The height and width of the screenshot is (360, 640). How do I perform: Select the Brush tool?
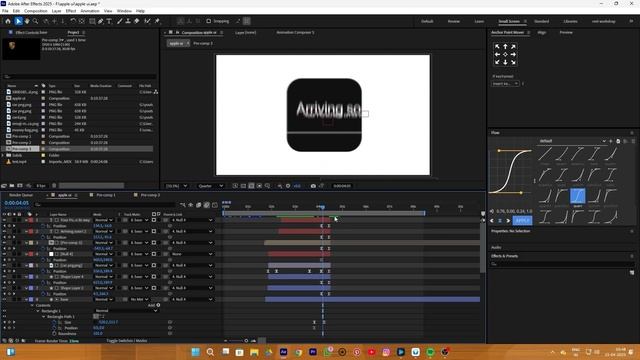coord(120,21)
